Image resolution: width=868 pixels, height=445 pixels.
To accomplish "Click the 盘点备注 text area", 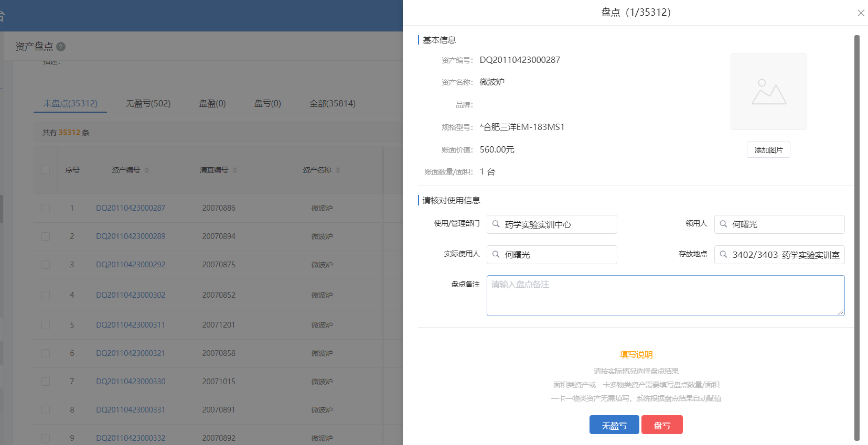I will click(665, 296).
